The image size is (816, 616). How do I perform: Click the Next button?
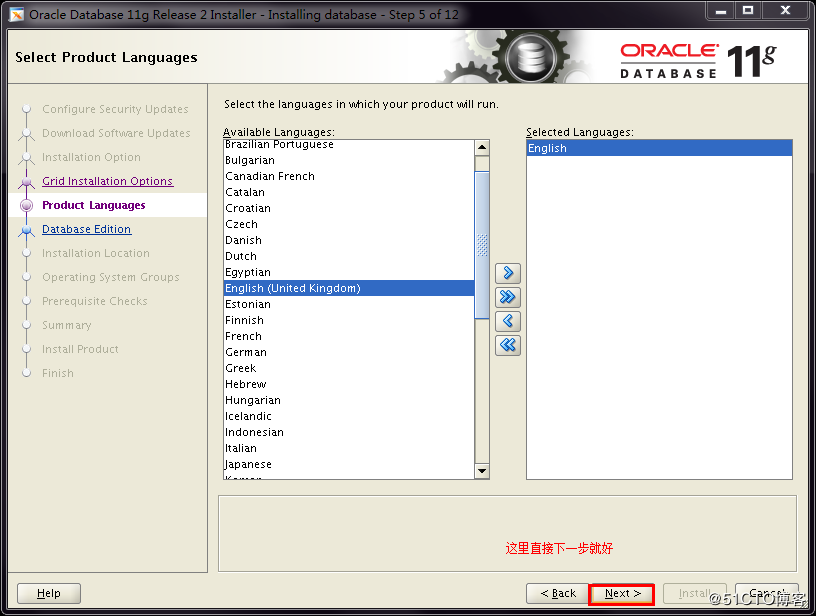[622, 593]
